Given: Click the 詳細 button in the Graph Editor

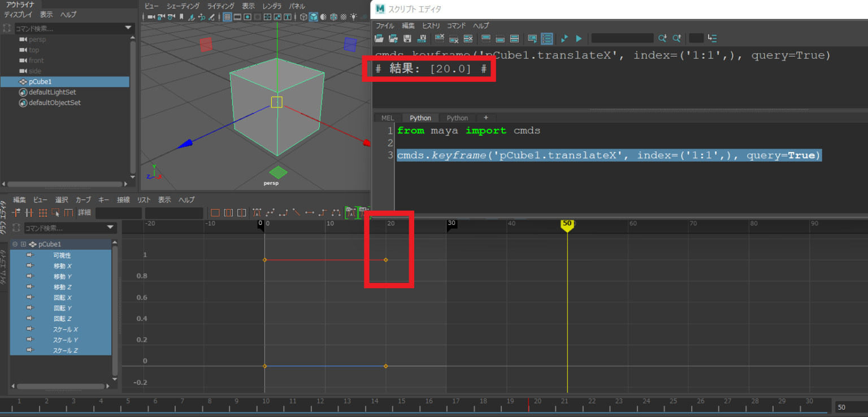Looking at the screenshot, I should click(84, 212).
